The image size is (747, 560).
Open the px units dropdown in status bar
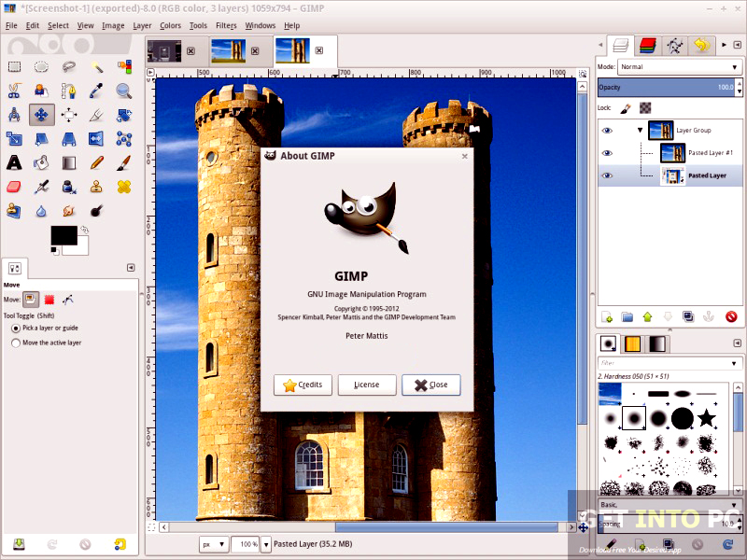[x=211, y=542]
